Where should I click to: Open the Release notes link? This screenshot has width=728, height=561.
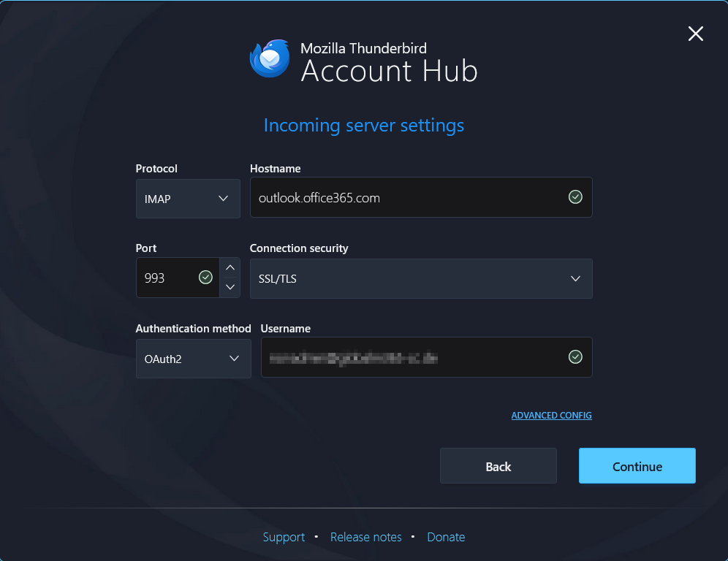tap(366, 537)
